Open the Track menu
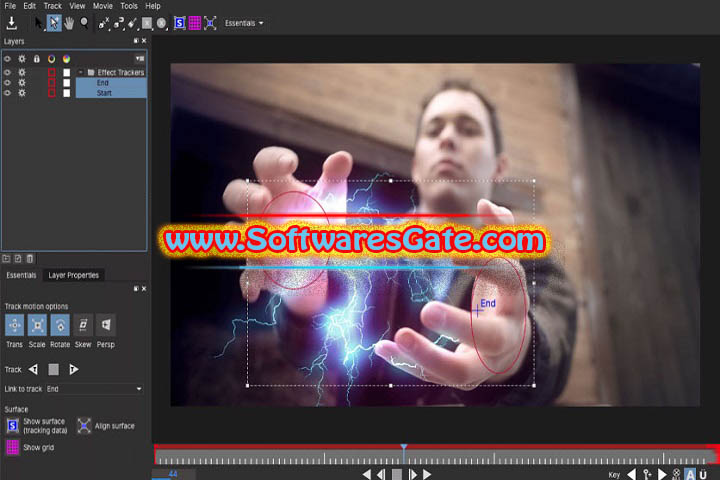The height and width of the screenshot is (480, 720). pyautogui.click(x=52, y=6)
